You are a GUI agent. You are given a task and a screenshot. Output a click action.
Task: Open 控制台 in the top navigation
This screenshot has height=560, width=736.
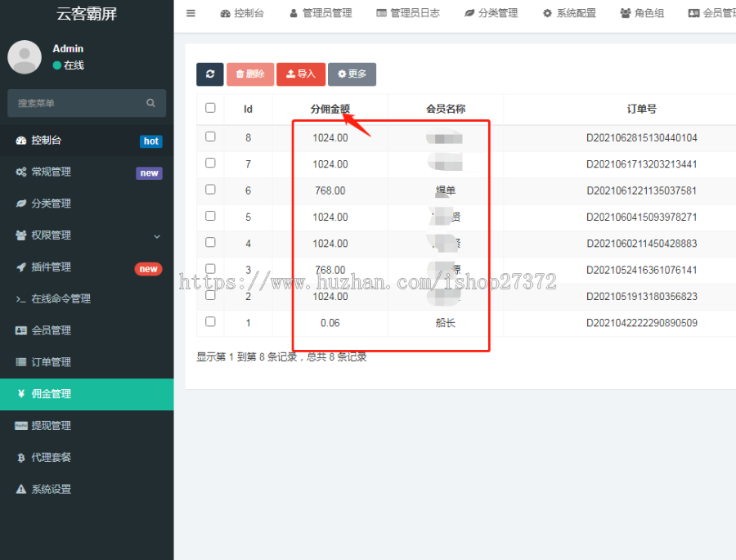click(x=242, y=14)
